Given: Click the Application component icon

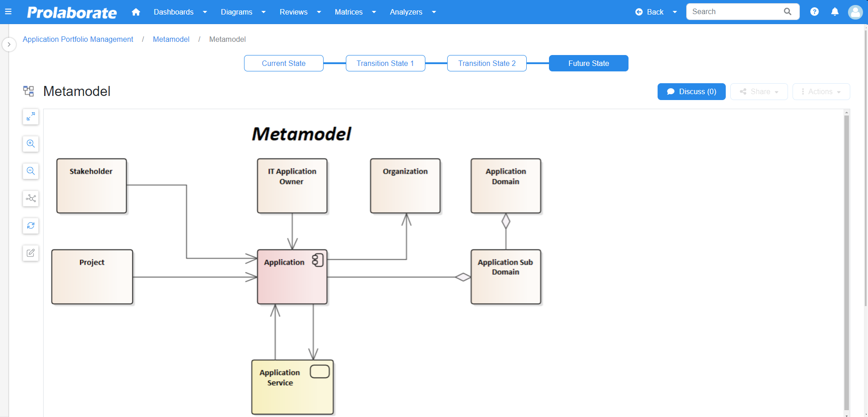Looking at the screenshot, I should [318, 260].
